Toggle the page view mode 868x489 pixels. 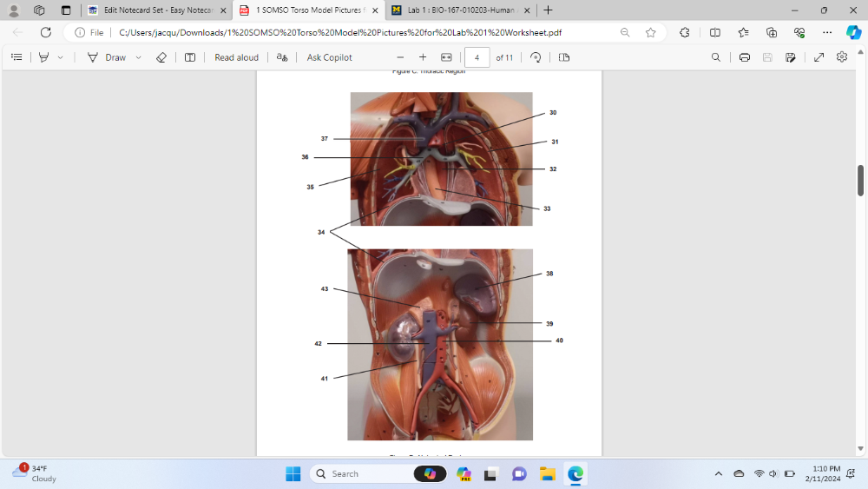(564, 57)
